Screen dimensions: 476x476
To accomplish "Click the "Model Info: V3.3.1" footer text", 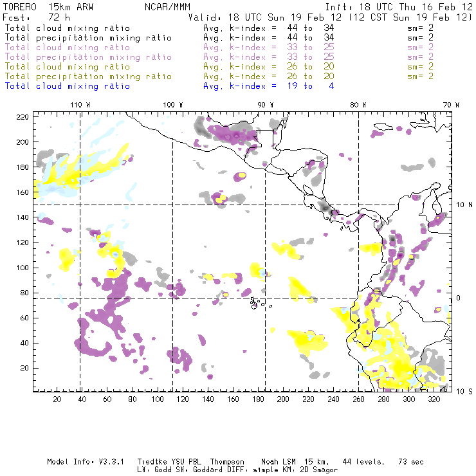I will pyautogui.click(x=86, y=462).
